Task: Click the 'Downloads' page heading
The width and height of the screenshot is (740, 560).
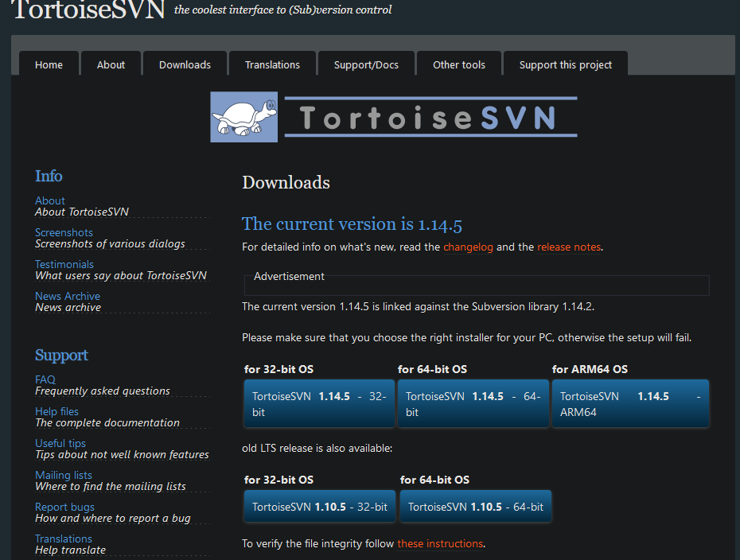Action: point(286,183)
